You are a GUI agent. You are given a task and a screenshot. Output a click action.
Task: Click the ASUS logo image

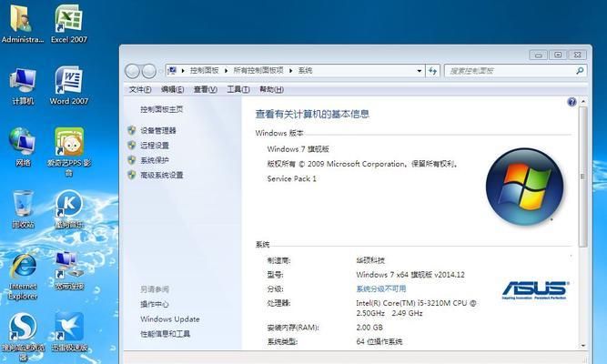(x=534, y=290)
